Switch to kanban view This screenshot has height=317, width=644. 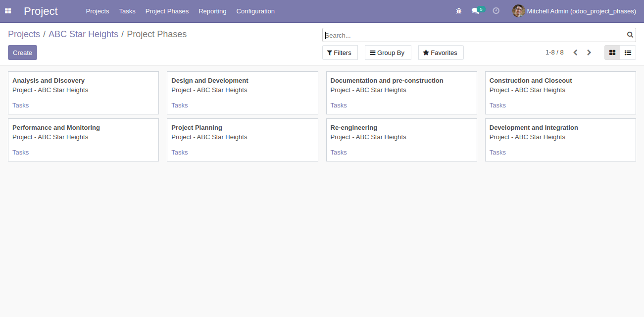612,53
